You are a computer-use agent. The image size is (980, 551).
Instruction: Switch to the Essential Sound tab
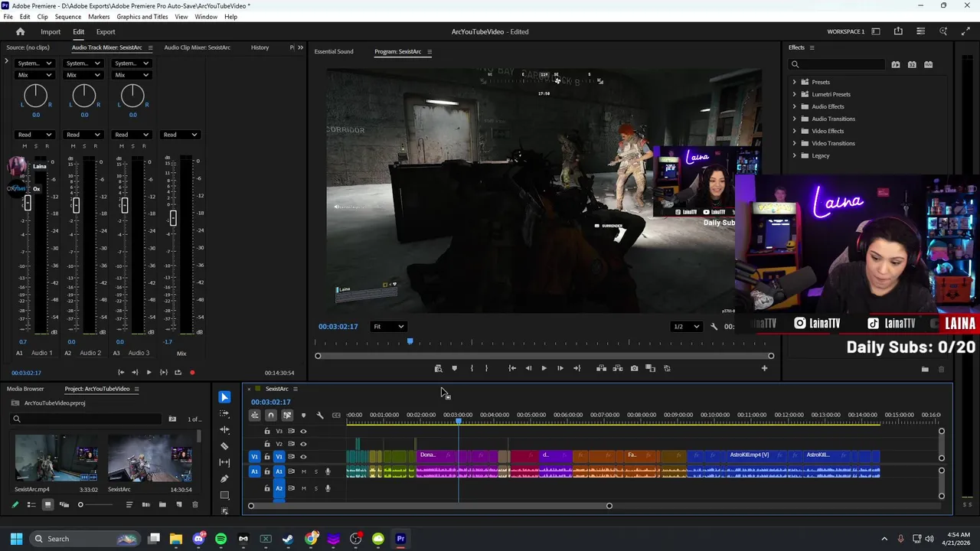pyautogui.click(x=334, y=51)
